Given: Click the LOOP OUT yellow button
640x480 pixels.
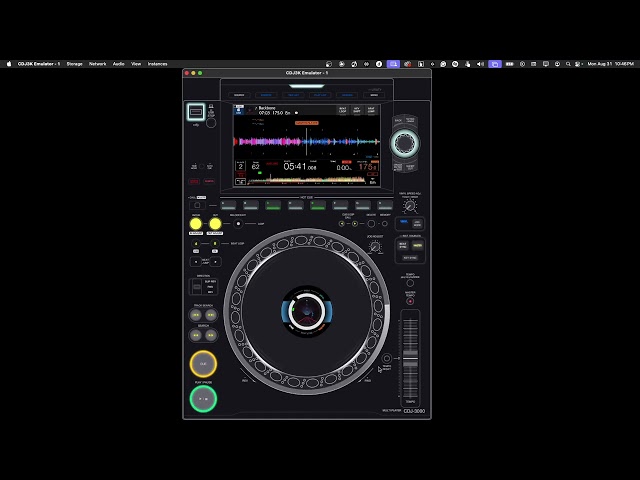Looking at the screenshot, I should [x=215, y=224].
